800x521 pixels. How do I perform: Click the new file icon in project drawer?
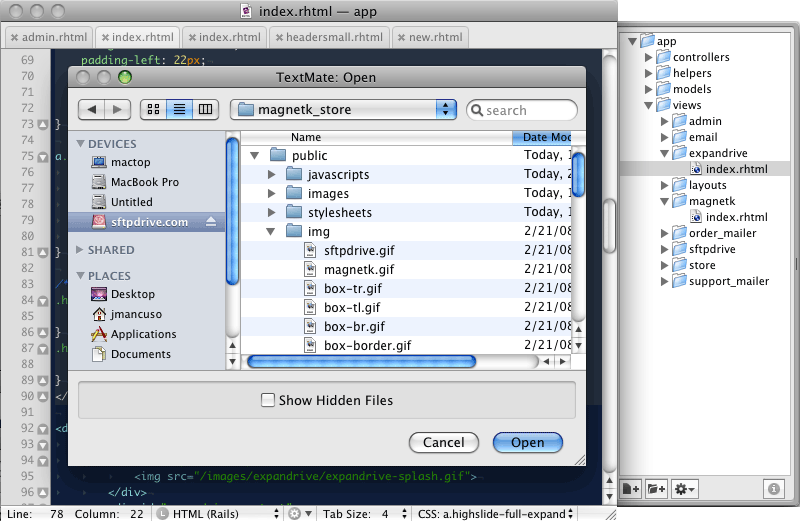[x=630, y=489]
